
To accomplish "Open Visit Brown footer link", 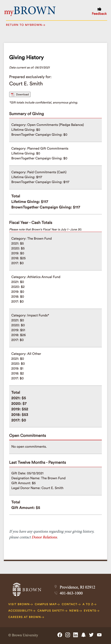I will (x=20, y=604).
